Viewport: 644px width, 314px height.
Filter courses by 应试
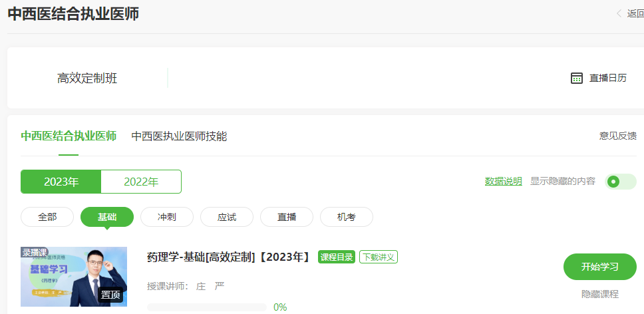point(227,217)
